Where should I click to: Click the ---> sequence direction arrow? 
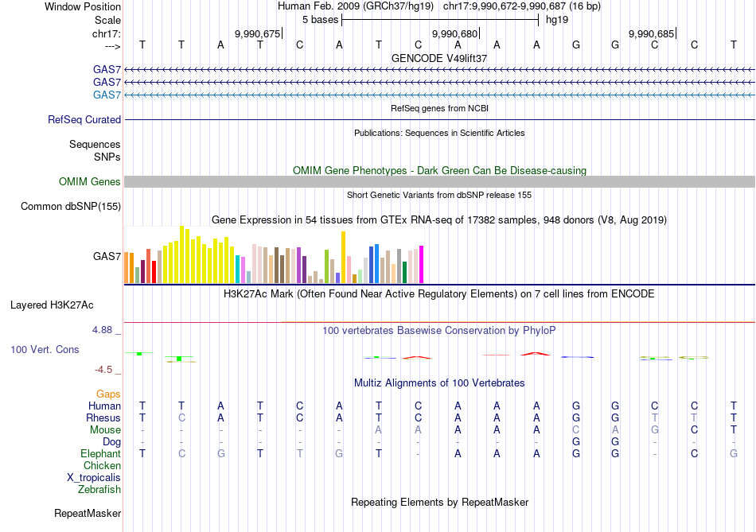(x=113, y=46)
